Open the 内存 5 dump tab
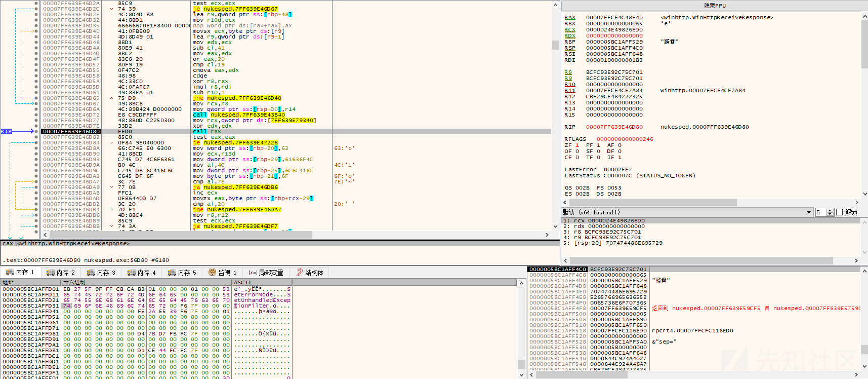 coord(182,273)
